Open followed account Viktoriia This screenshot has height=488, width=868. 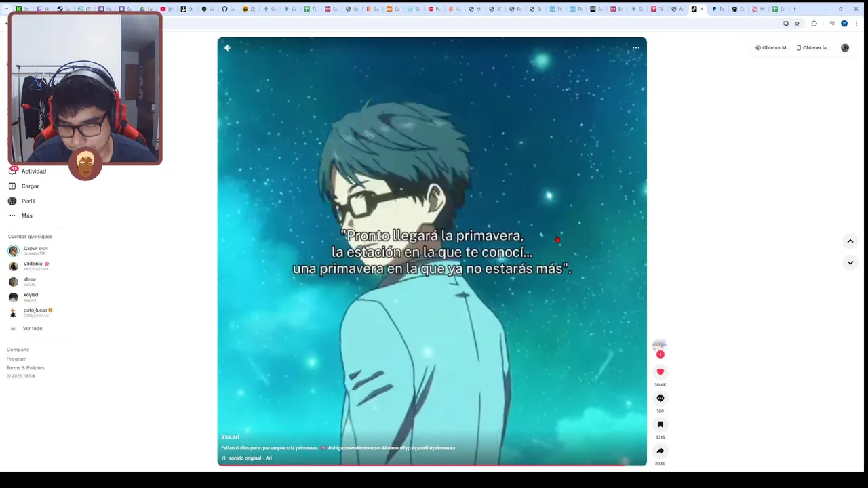pyautogui.click(x=36, y=266)
